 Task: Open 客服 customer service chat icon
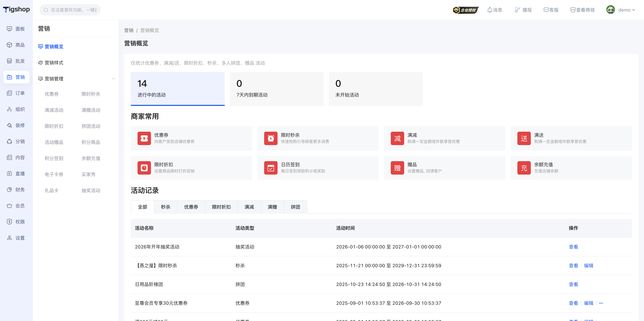[x=546, y=10]
